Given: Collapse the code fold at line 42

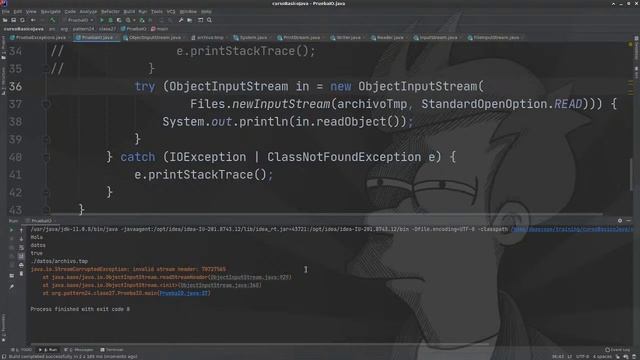Looking at the screenshot, I should 46,192.
